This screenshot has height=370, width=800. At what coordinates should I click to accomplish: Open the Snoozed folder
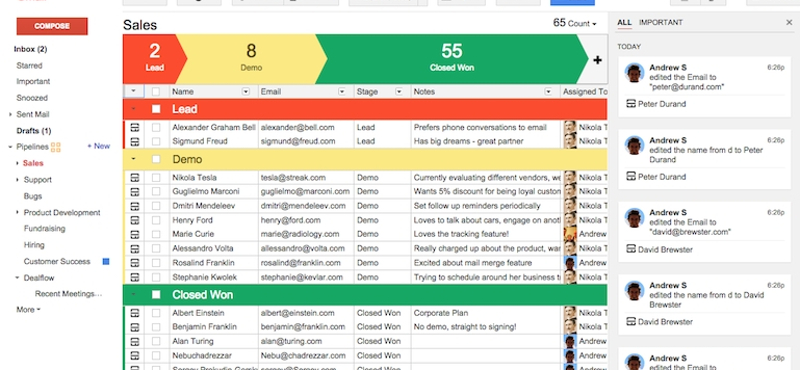click(32, 98)
